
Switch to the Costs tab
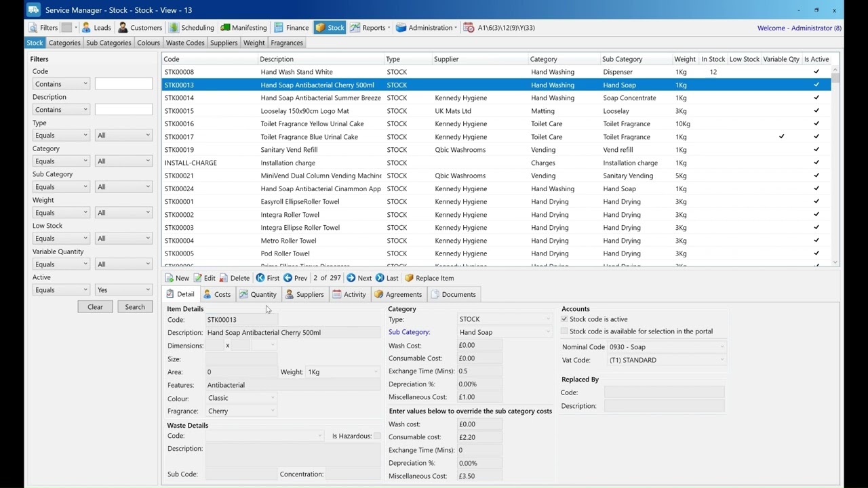coord(216,294)
